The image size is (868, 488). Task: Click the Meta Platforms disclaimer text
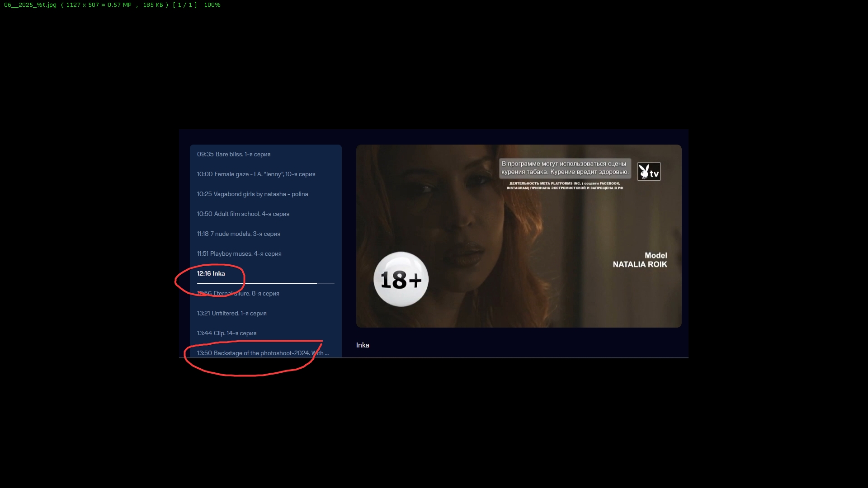point(565,186)
